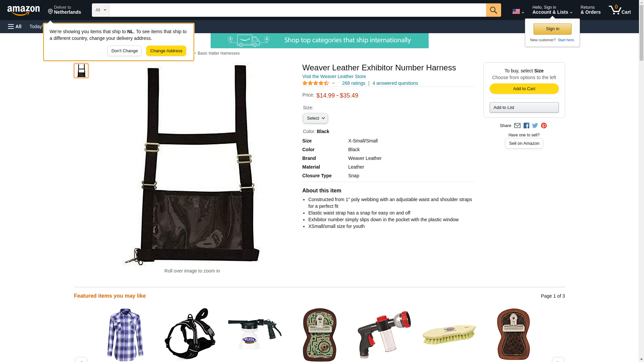Screen dimensions: 644x362
Task: Open the shopping cart icon
Action: 620,10
